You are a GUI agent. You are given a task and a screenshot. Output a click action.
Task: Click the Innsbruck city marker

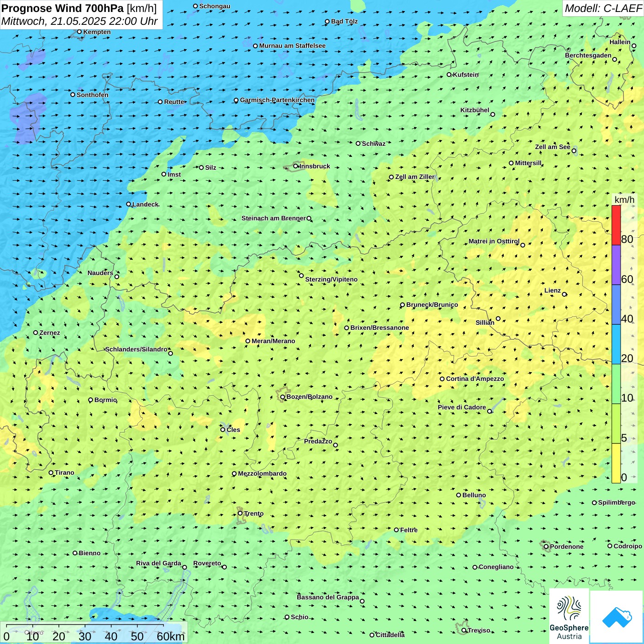[x=296, y=166]
